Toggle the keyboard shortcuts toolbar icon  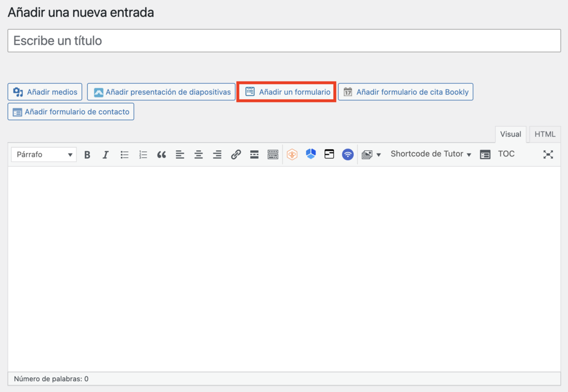click(x=272, y=154)
